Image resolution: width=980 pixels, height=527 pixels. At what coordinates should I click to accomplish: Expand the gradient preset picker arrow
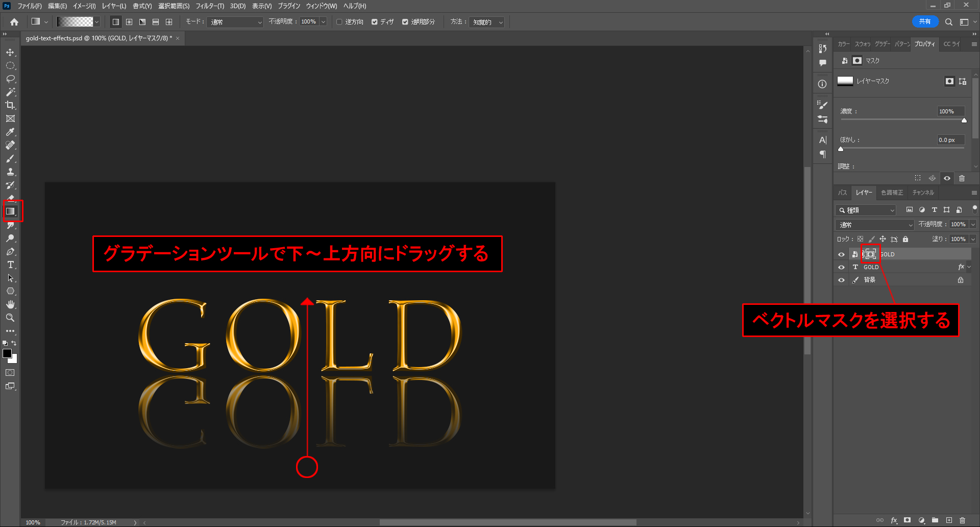pyautogui.click(x=97, y=22)
